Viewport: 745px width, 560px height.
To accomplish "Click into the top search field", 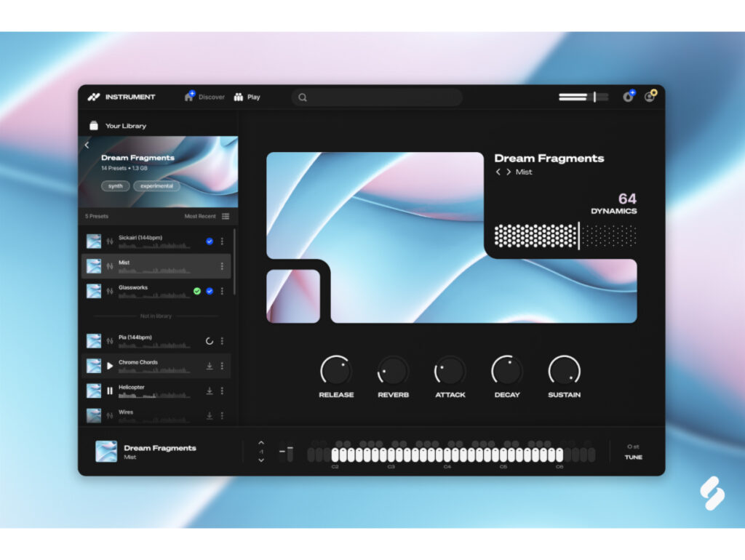I will (x=377, y=97).
